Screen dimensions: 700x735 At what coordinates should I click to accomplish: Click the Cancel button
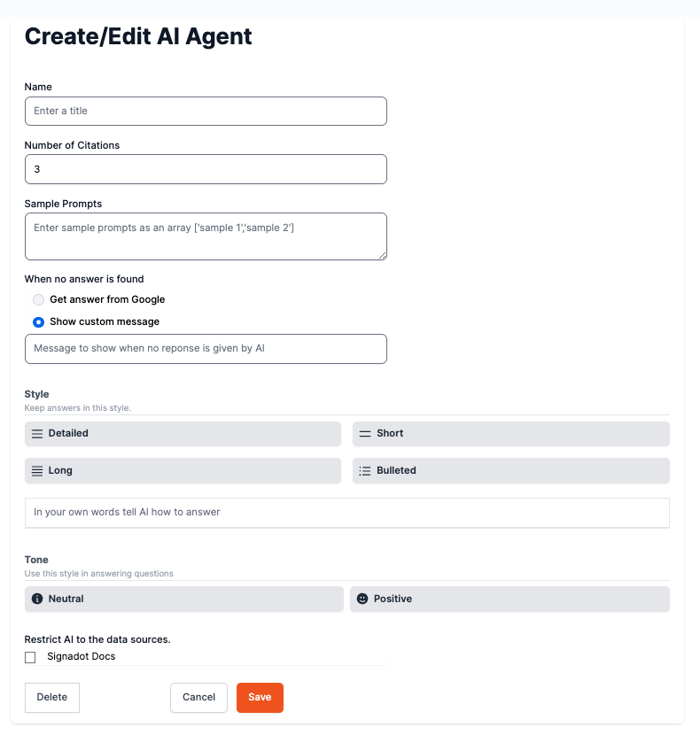click(198, 698)
